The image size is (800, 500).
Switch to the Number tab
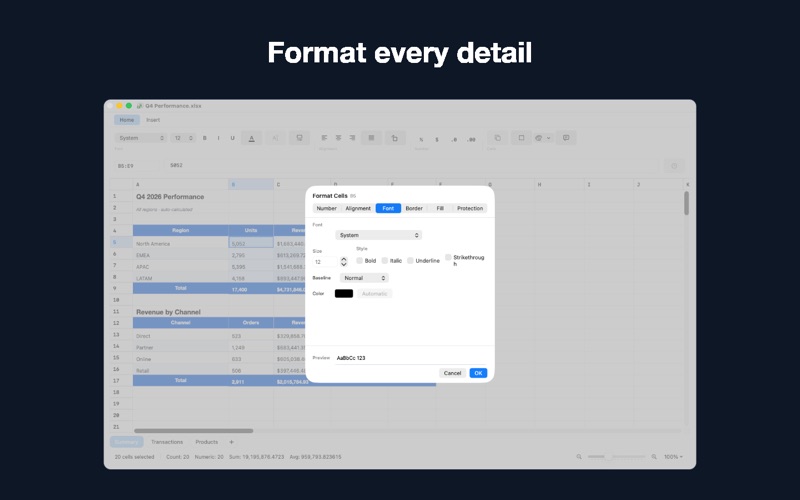327,209
